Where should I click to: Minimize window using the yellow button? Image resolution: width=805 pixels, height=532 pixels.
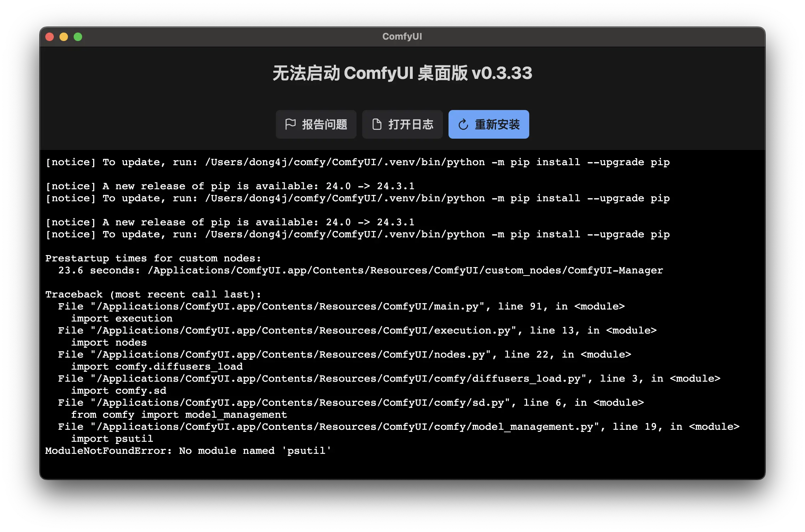(64, 37)
